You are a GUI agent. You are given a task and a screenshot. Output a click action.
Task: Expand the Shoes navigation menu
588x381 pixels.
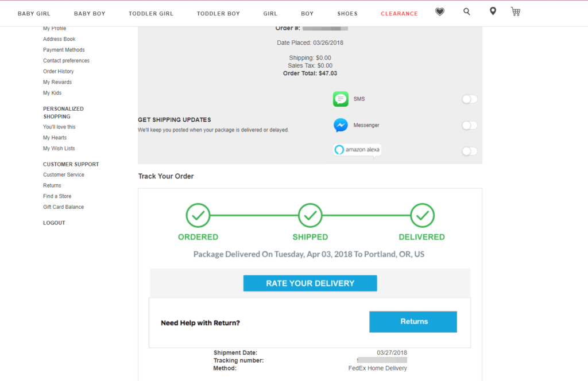pyautogui.click(x=347, y=13)
